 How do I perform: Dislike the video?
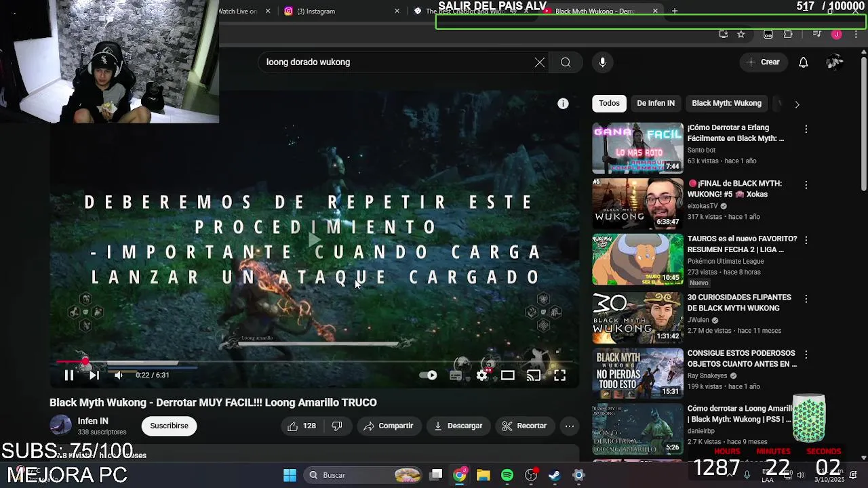(x=337, y=426)
